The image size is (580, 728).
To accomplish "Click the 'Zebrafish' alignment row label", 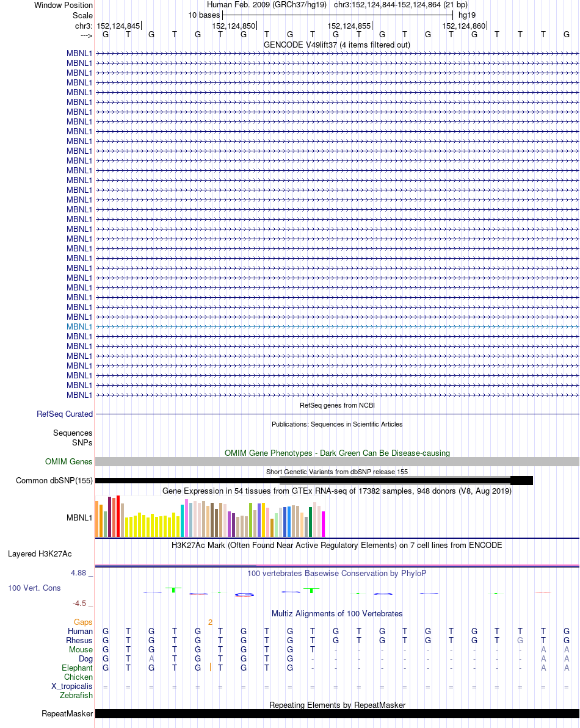I will [76, 696].
